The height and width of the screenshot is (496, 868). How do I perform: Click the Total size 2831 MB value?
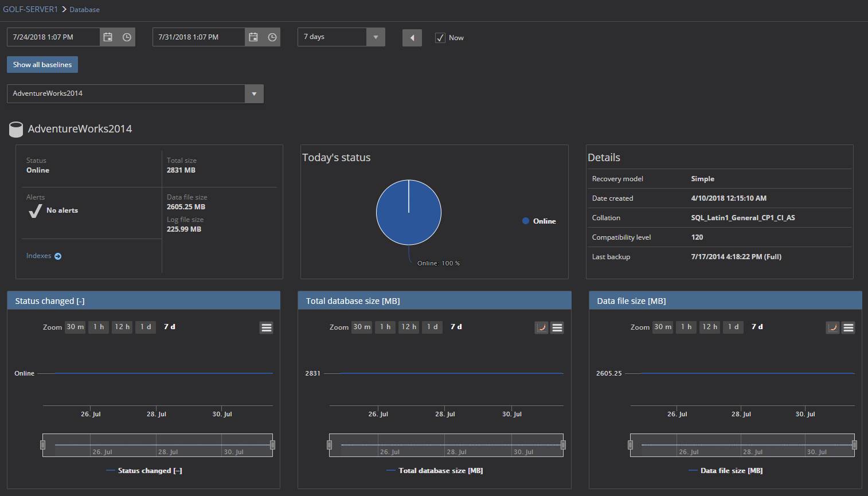tap(181, 170)
